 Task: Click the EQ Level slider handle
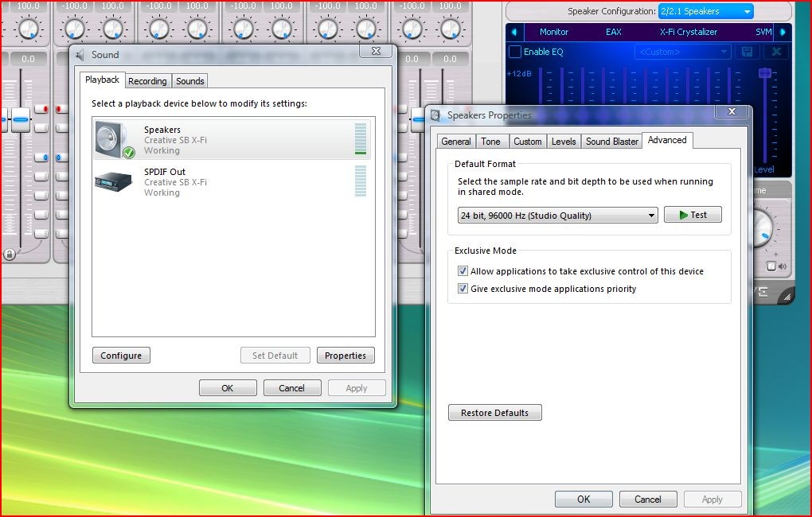point(765,73)
